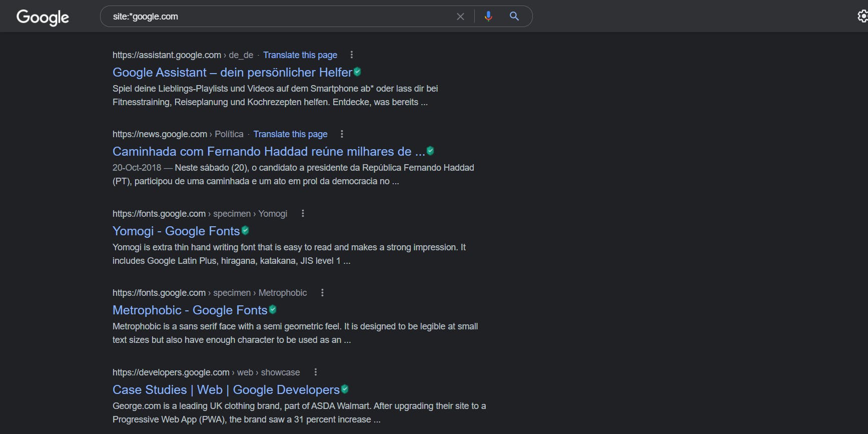Viewport: 868px width, 434px height.
Task: Open the three-dot menu for the Yomogi specimen result
Action: (303, 213)
